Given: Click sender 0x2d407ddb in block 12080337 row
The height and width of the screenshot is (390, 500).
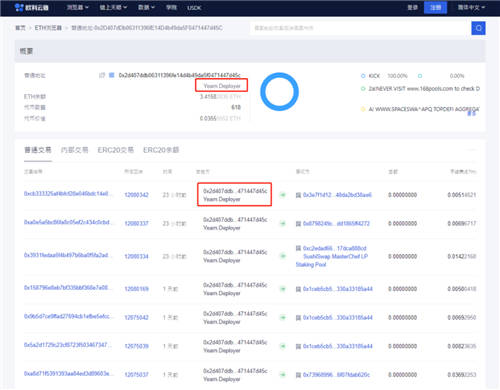Looking at the screenshot, I should click(x=235, y=219).
